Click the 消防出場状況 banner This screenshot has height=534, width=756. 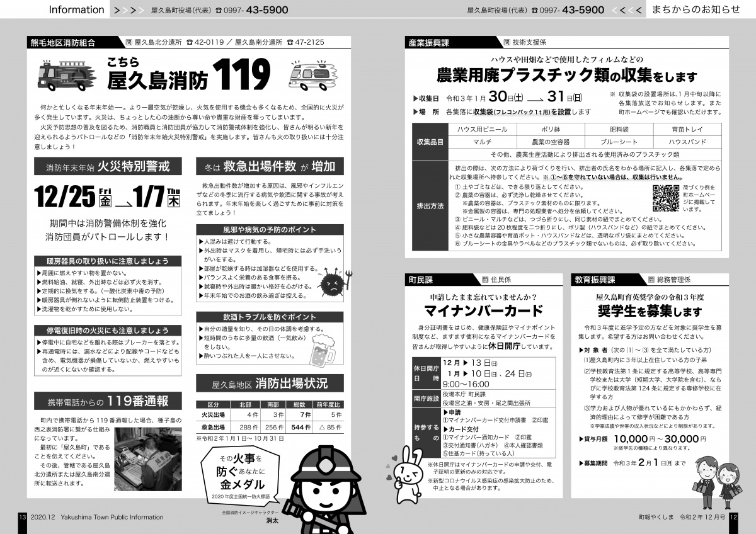pyautogui.click(x=270, y=383)
